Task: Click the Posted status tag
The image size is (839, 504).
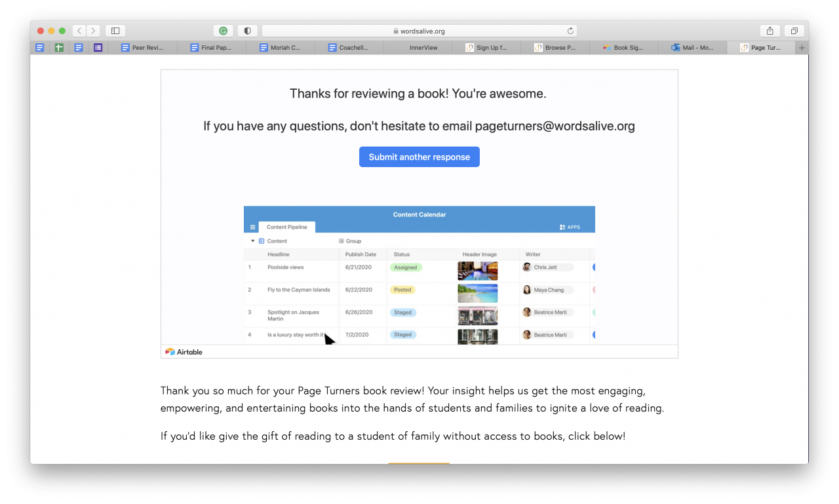Action: [x=402, y=290]
